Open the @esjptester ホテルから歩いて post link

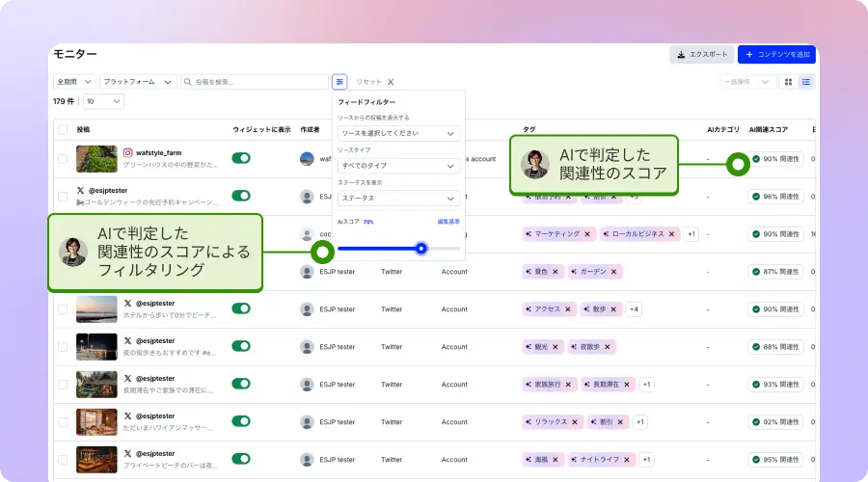point(155,304)
